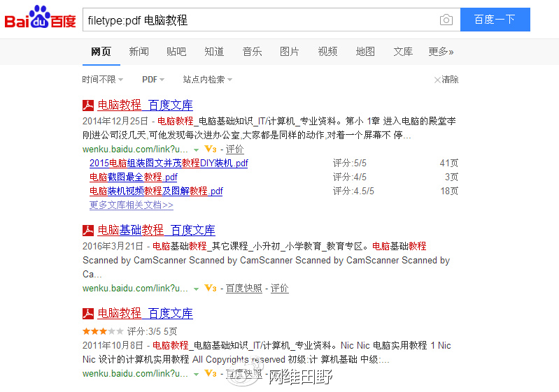Screen dimensions: 559x392
Task: Click V3 badge in third result
Action: pos(211,374)
